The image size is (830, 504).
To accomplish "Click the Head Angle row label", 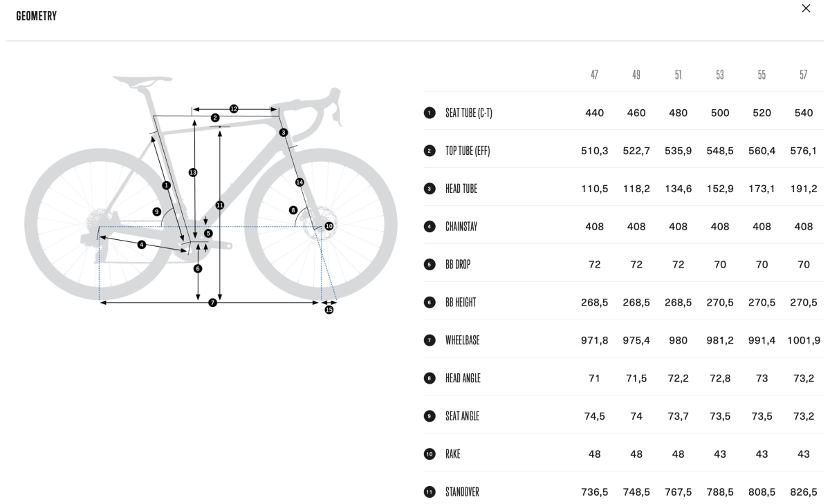I will tap(463, 378).
